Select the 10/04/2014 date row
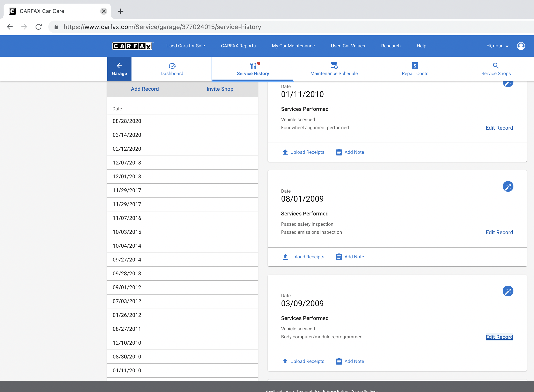 point(182,246)
